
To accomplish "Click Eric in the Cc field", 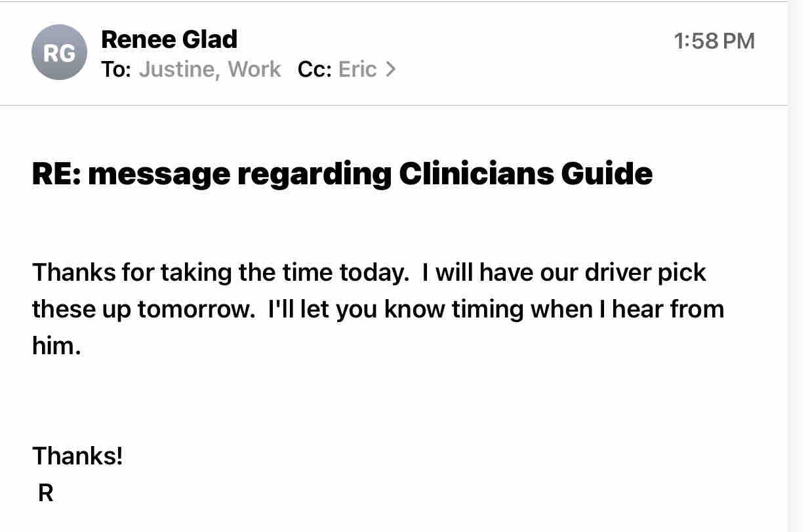I will [357, 70].
